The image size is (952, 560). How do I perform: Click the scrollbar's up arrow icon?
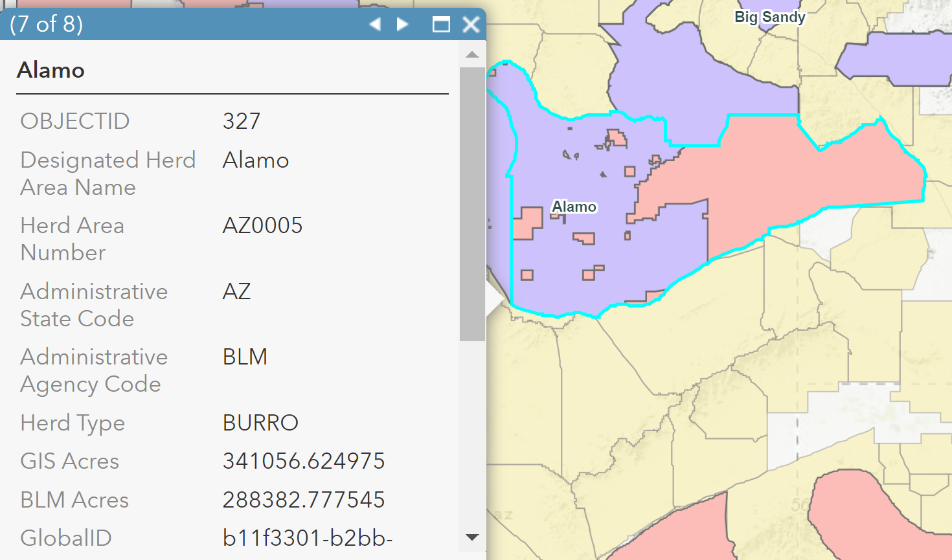(x=471, y=54)
